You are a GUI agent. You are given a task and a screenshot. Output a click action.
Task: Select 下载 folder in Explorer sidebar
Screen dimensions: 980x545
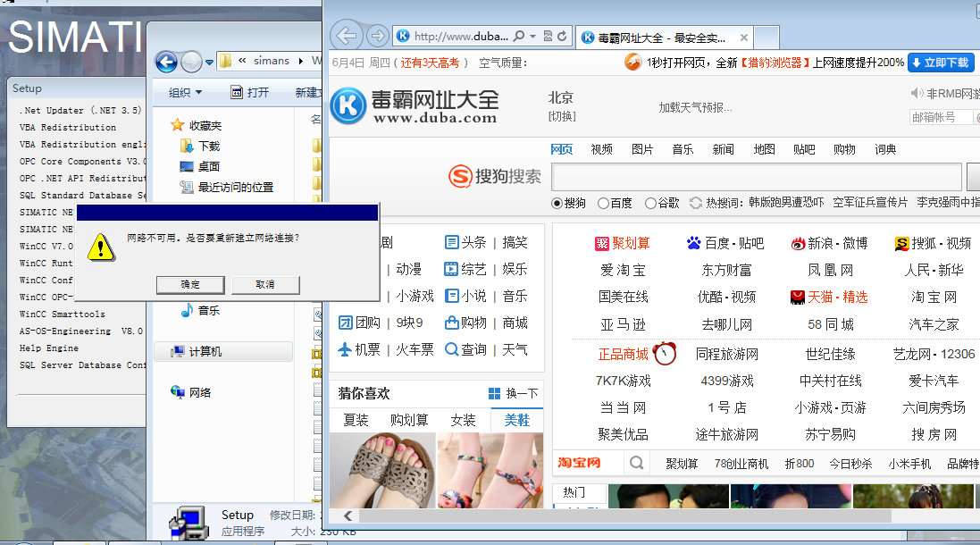209,147
